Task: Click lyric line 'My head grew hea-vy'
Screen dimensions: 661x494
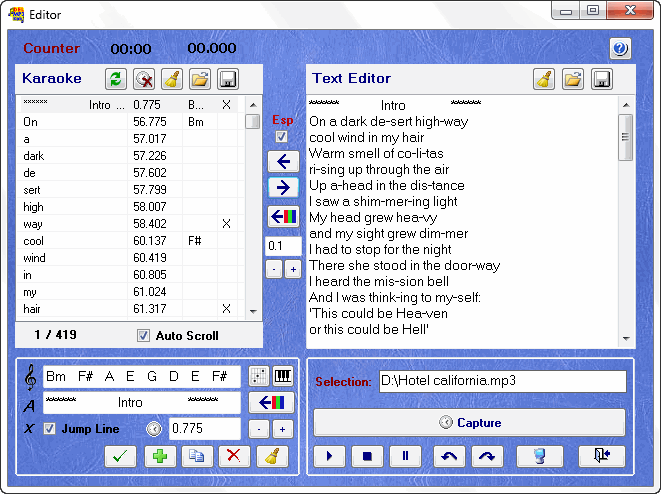Action: click(x=373, y=217)
